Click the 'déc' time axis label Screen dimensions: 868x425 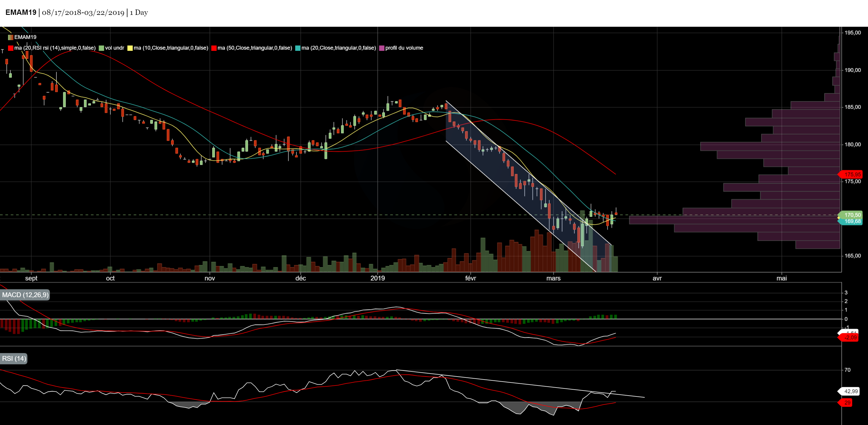pyautogui.click(x=301, y=278)
